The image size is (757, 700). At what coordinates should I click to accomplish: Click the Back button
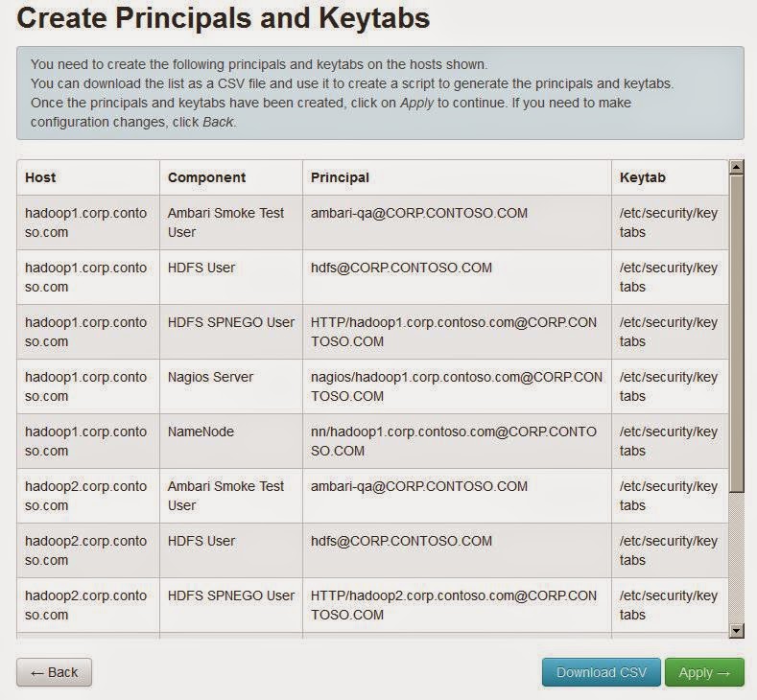(x=54, y=672)
